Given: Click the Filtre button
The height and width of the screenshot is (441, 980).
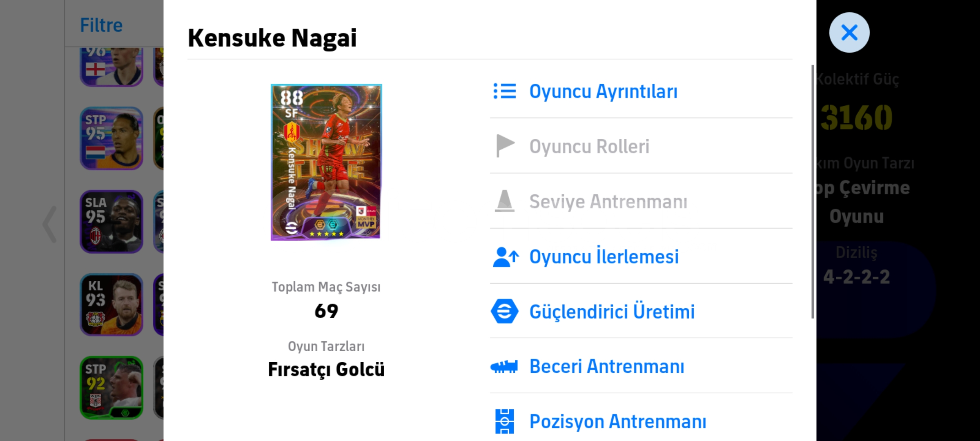Looking at the screenshot, I should click(101, 25).
